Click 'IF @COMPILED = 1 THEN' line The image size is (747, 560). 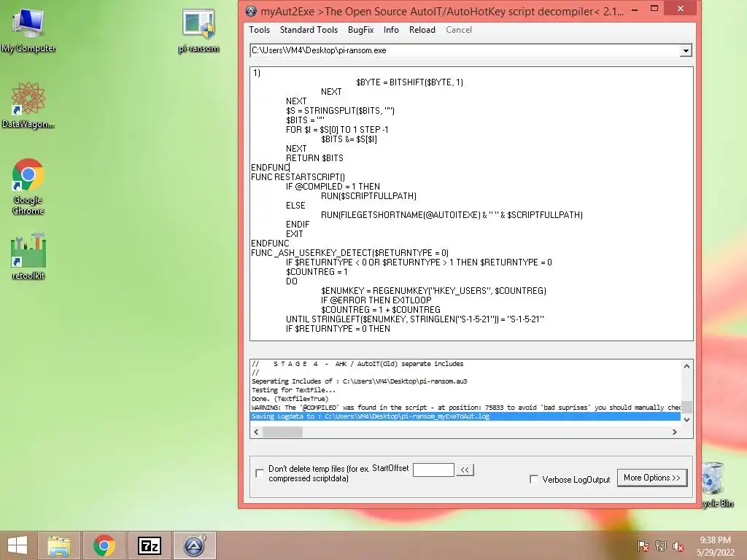pyautogui.click(x=333, y=187)
